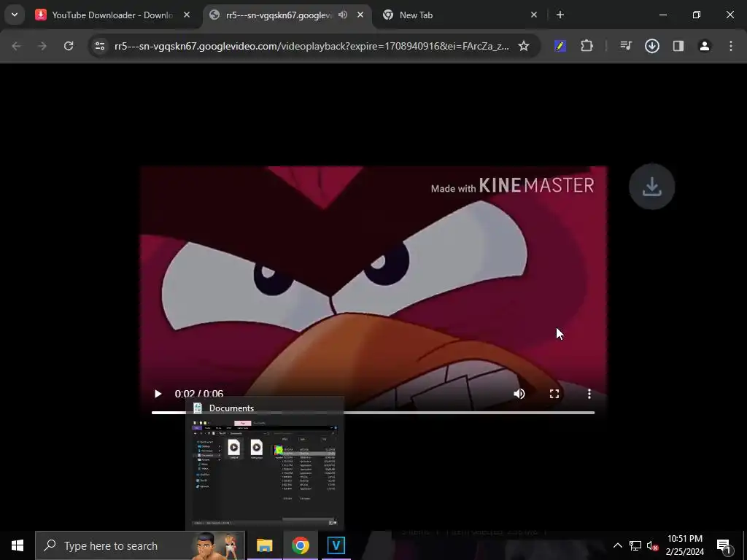Close the googlevideo tab
This screenshot has width=747, height=560.
tap(360, 15)
